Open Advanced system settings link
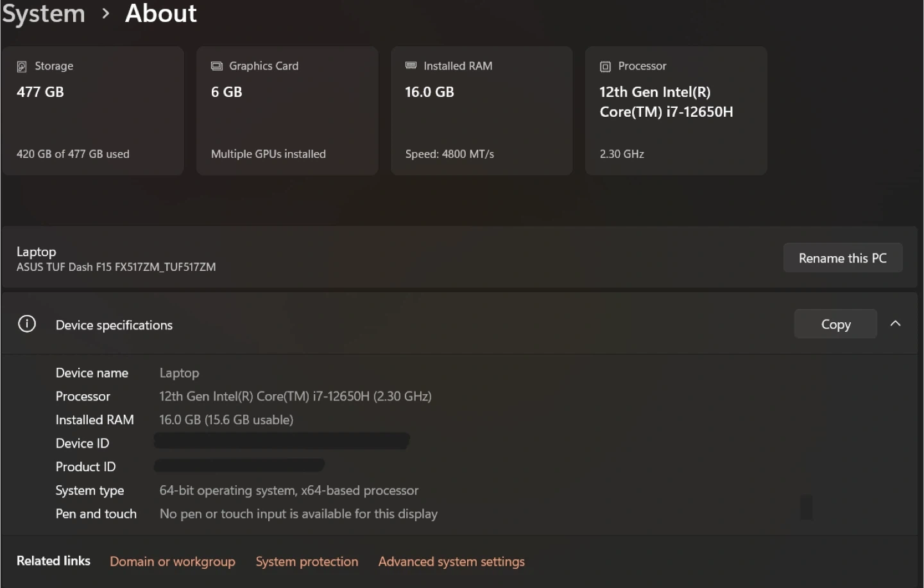This screenshot has height=588, width=924. pos(451,562)
